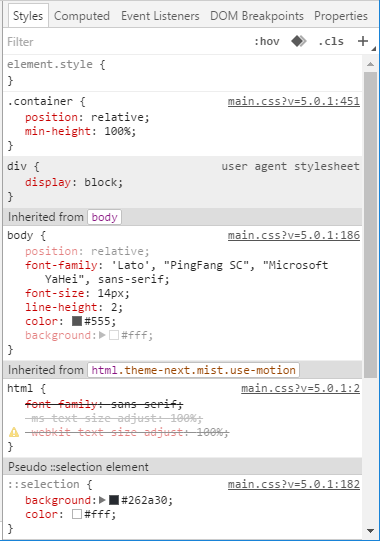Click user agent stylesheet label
The width and height of the screenshot is (380, 541).
(290, 166)
